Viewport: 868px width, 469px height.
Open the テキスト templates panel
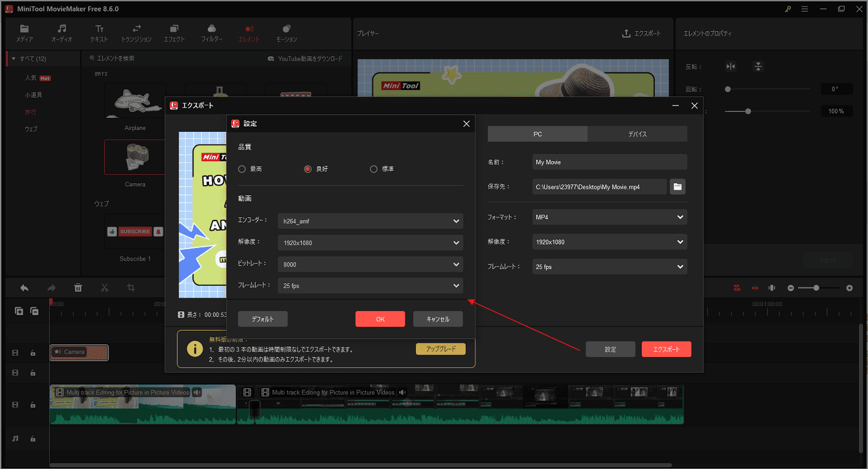[x=99, y=33]
